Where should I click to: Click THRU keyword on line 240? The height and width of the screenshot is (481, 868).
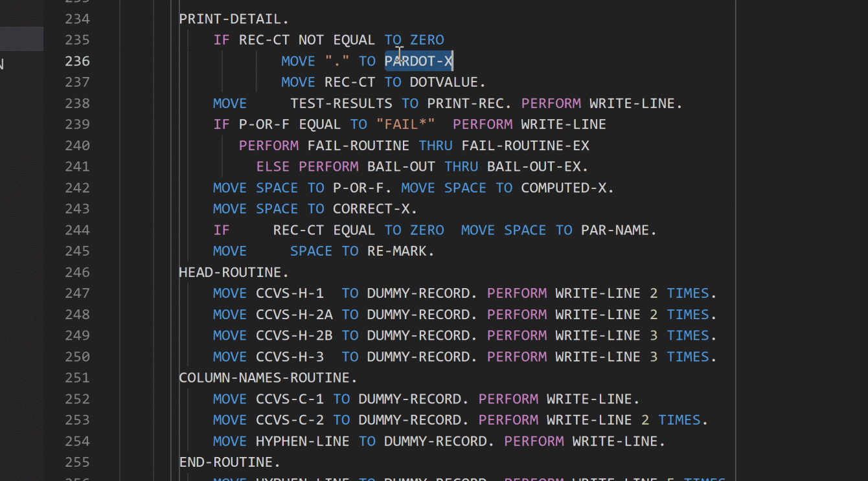pyautogui.click(x=435, y=146)
